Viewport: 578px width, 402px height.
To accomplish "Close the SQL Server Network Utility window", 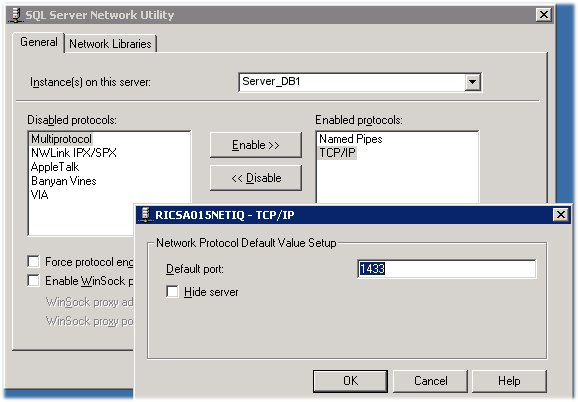I will pos(544,15).
